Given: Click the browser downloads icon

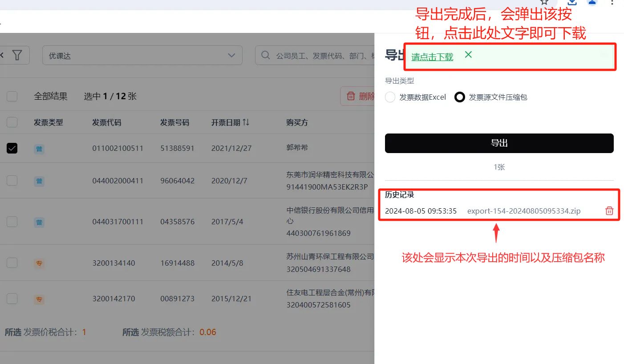Looking at the screenshot, I should pyautogui.click(x=572, y=2).
